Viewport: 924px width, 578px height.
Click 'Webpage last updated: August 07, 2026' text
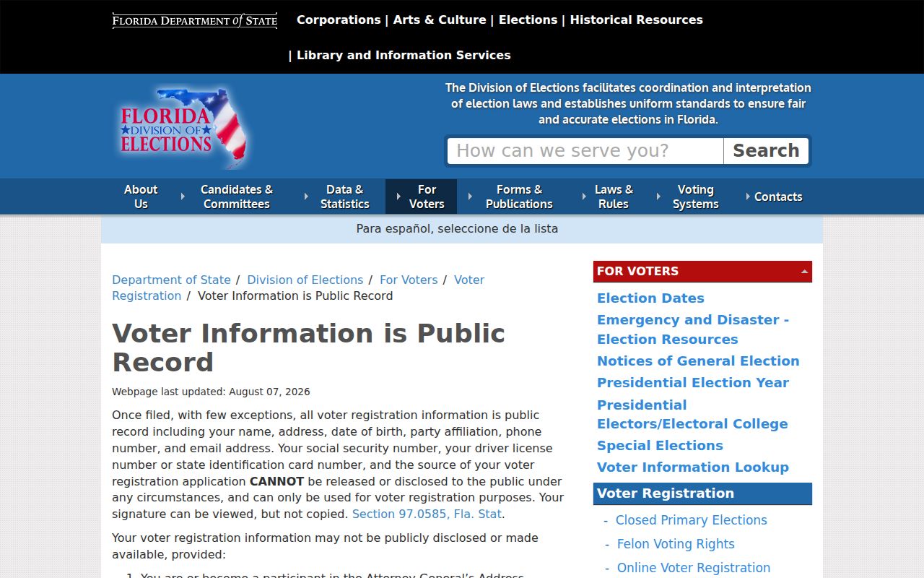(x=211, y=392)
